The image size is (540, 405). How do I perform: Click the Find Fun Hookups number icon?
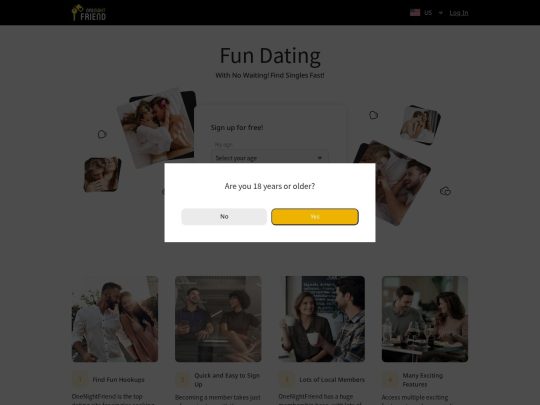80,380
